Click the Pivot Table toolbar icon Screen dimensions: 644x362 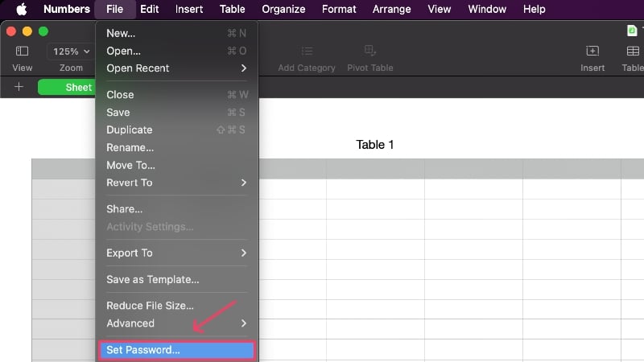coord(369,51)
